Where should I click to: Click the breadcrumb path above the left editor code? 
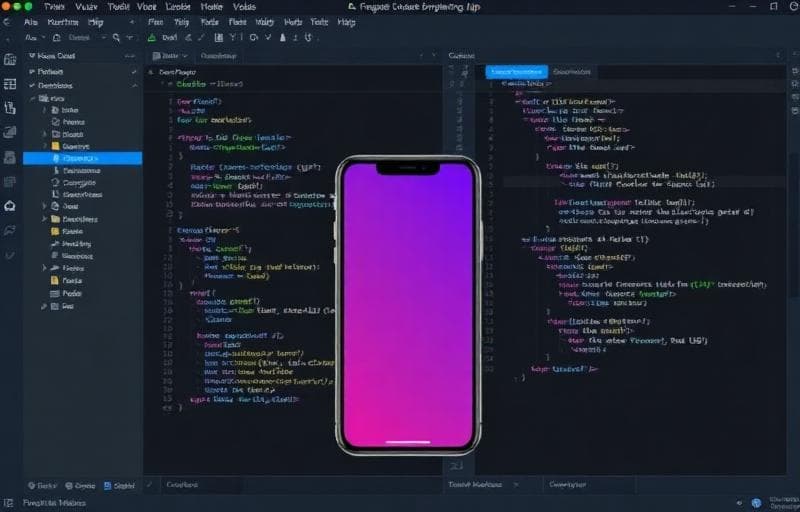pos(177,72)
